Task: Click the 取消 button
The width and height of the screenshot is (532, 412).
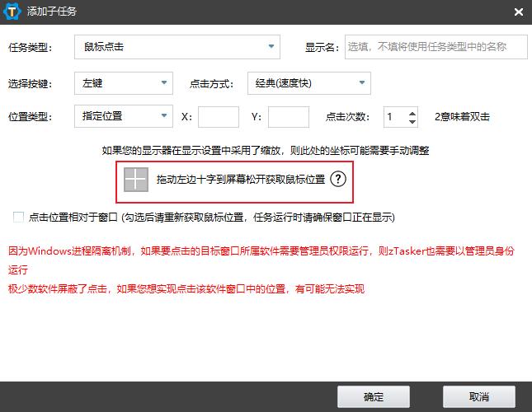Action: click(479, 396)
